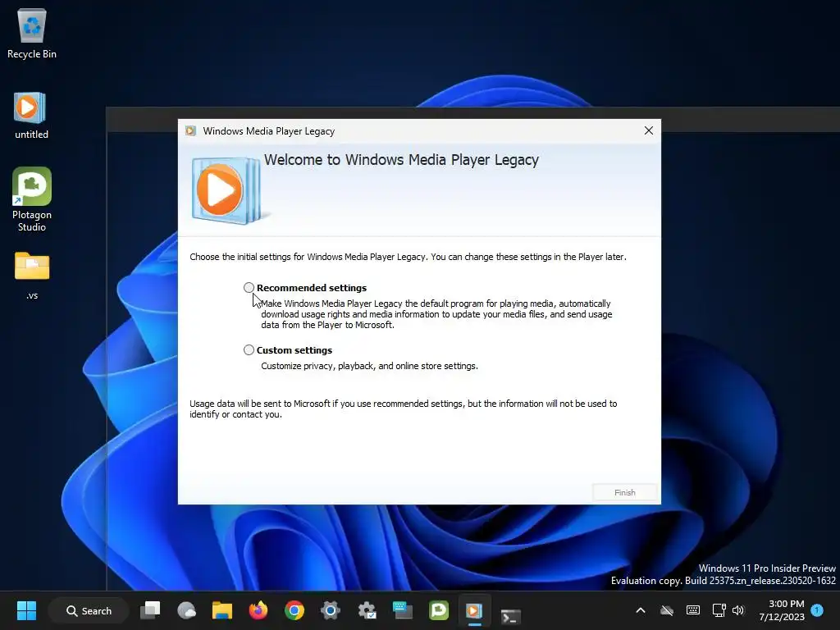Image resolution: width=840 pixels, height=630 pixels.
Task: Open Task View from the taskbar
Action: [x=150, y=610]
